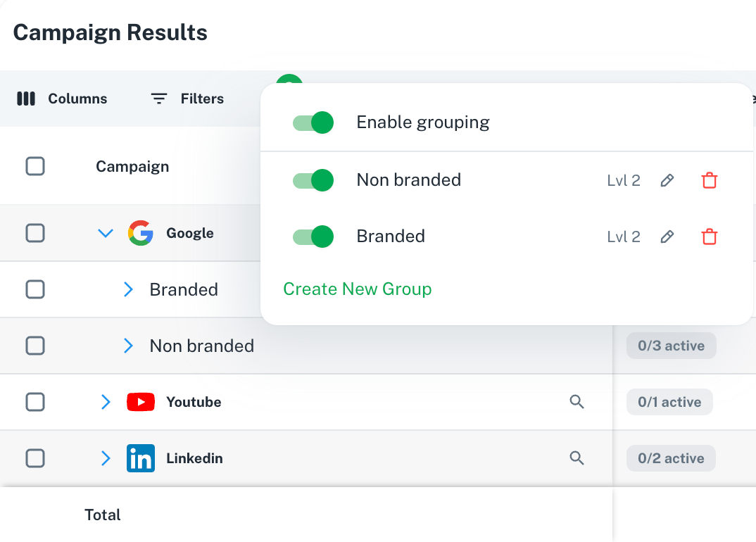Expand the Youtube campaign row

click(106, 402)
